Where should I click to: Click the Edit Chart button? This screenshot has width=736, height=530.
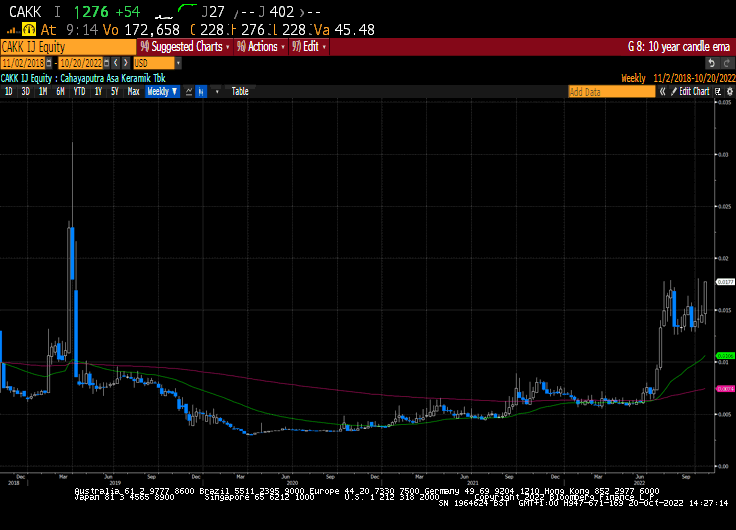point(690,92)
